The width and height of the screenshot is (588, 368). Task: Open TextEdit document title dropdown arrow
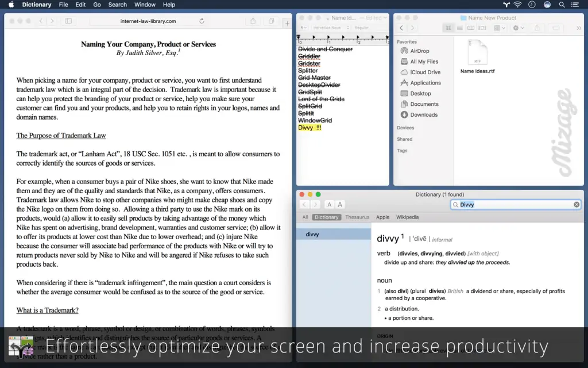coord(385,18)
